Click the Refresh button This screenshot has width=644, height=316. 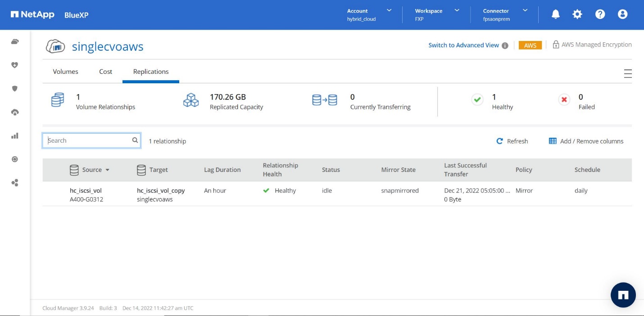click(512, 141)
